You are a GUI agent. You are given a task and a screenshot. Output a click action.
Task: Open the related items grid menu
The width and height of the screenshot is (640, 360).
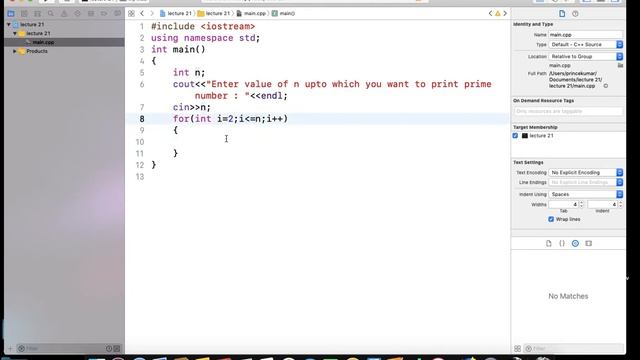click(x=131, y=13)
